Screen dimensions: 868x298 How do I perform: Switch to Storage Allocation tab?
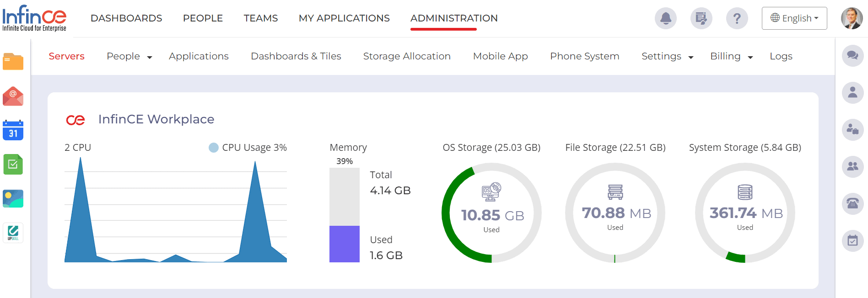point(407,56)
